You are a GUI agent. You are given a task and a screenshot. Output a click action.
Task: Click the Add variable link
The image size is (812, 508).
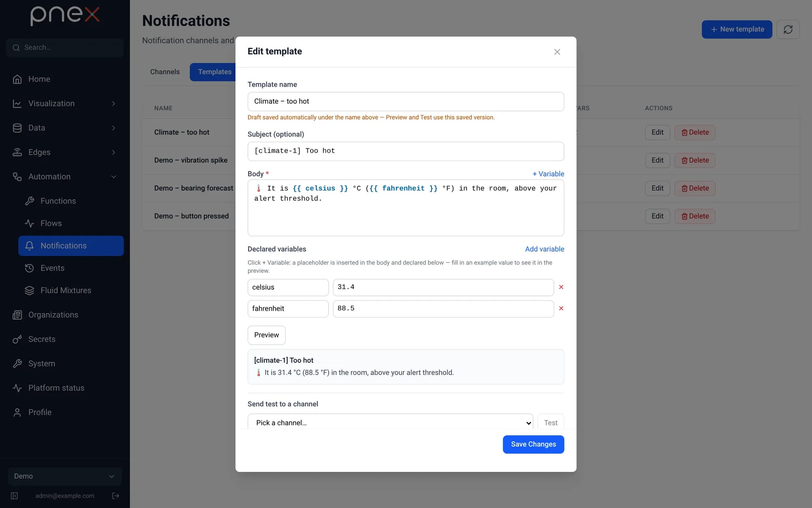point(544,249)
